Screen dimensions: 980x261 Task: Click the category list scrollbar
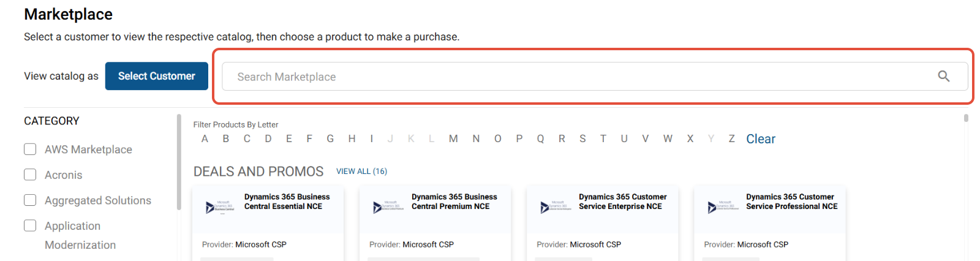tap(179, 162)
